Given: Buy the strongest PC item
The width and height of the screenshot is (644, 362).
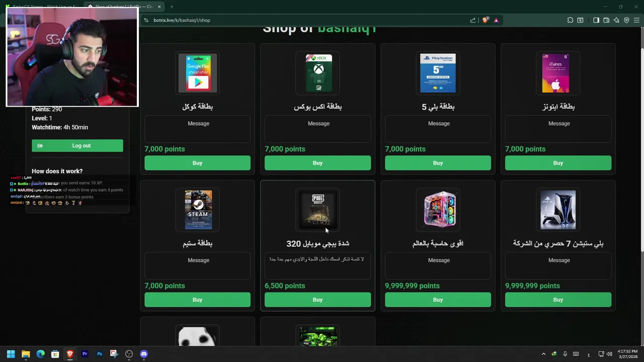Looking at the screenshot, I should (438, 300).
